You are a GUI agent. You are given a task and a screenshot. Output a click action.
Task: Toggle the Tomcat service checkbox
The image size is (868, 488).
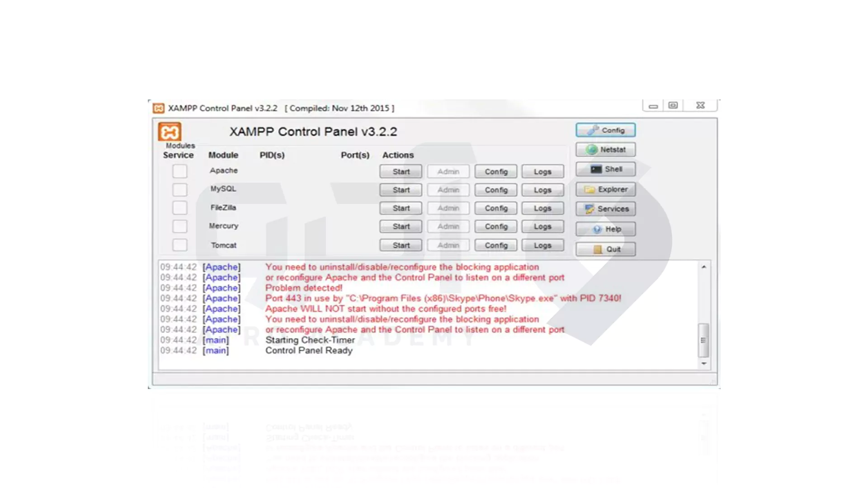(179, 245)
